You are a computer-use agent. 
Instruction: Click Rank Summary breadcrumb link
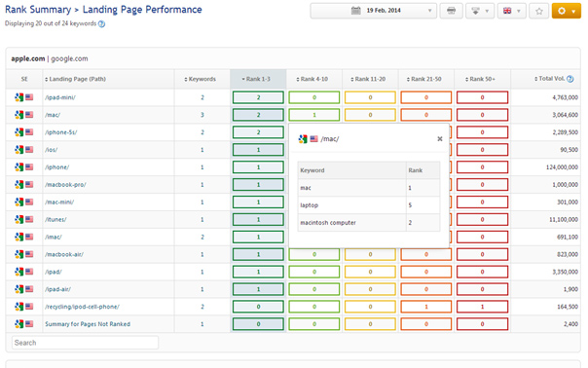pos(38,10)
